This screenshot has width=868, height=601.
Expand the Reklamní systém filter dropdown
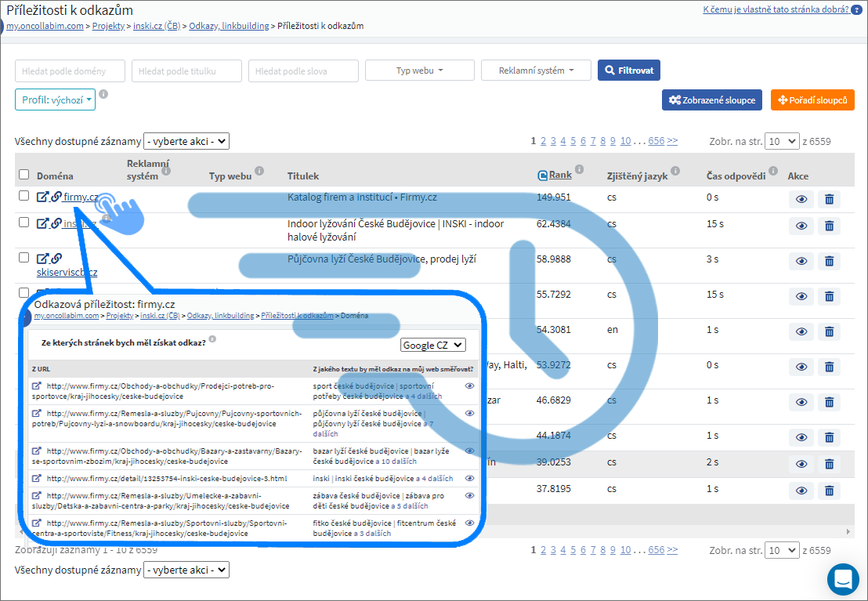coord(536,71)
